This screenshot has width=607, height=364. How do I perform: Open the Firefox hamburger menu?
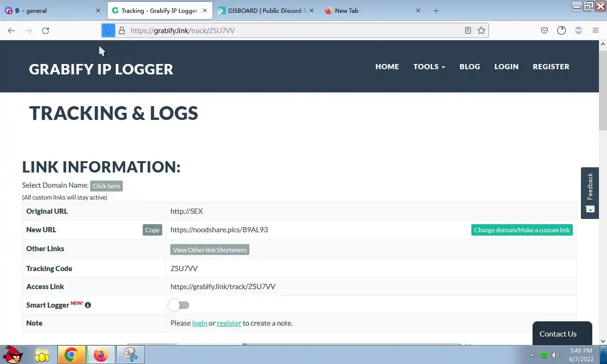(596, 30)
